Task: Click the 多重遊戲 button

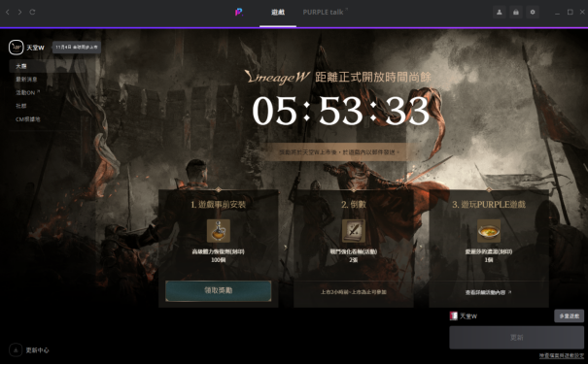Action: (x=569, y=315)
